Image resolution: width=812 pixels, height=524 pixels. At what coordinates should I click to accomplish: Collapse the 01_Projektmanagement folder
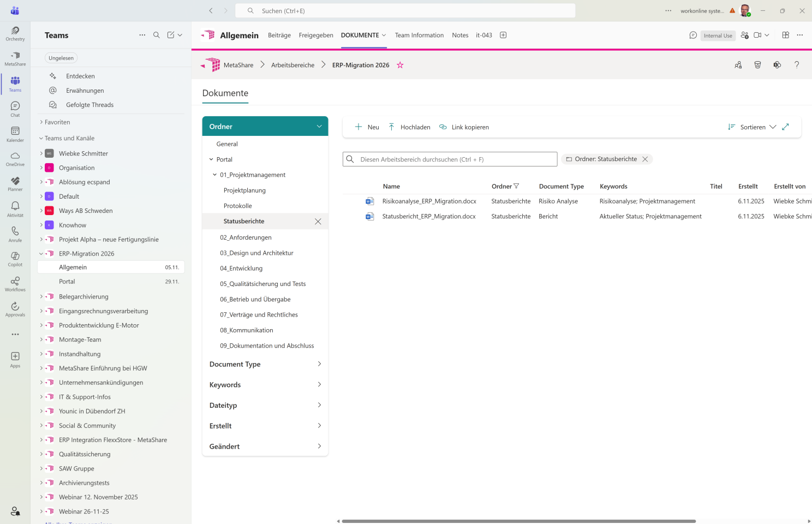pos(215,175)
